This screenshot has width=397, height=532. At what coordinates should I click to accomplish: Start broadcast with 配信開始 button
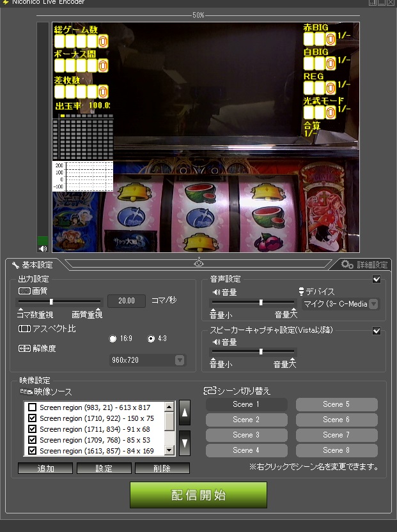click(x=198, y=495)
